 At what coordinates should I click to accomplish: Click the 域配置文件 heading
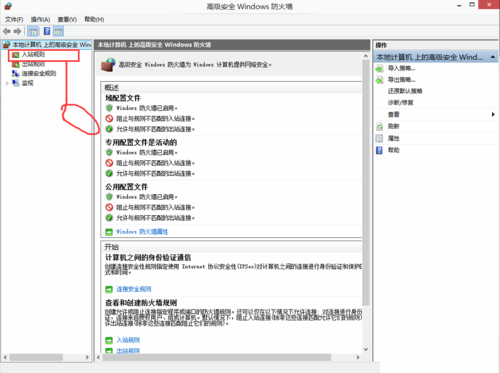[123, 98]
